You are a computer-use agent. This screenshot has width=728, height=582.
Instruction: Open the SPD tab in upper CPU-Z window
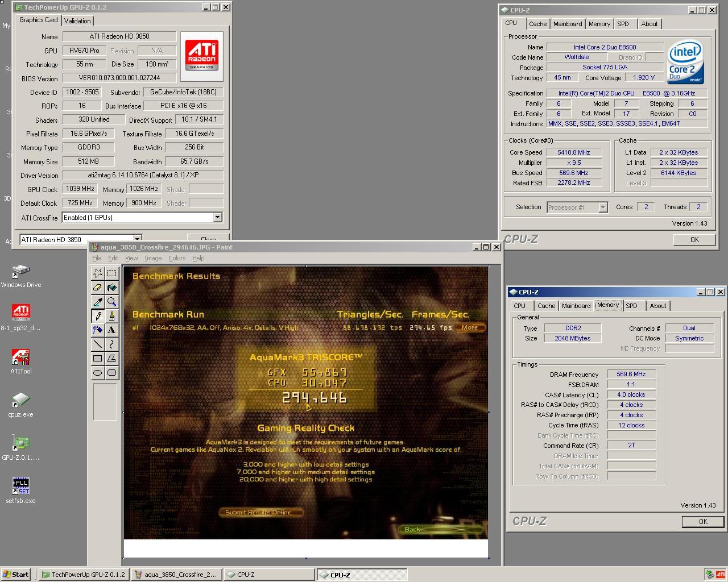pyautogui.click(x=623, y=24)
